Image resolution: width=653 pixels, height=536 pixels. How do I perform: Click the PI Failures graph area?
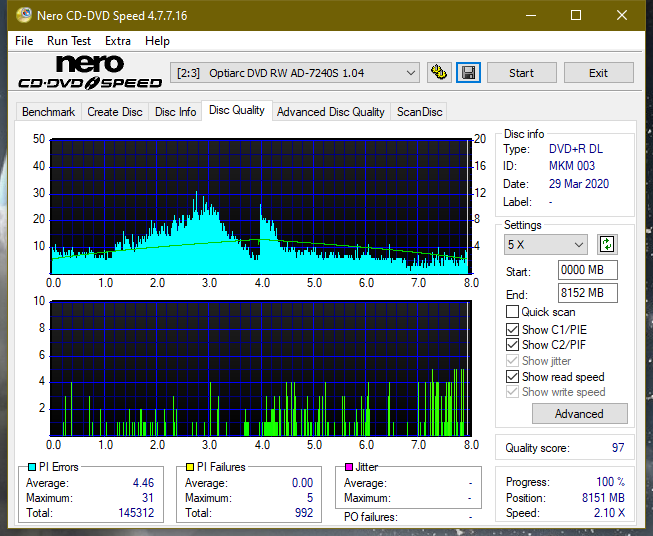click(x=261, y=369)
